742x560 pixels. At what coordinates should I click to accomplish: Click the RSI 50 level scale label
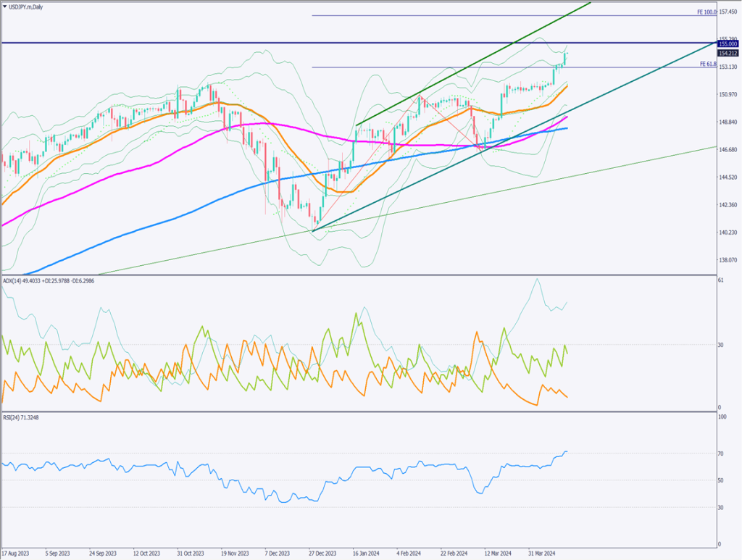tap(722, 480)
